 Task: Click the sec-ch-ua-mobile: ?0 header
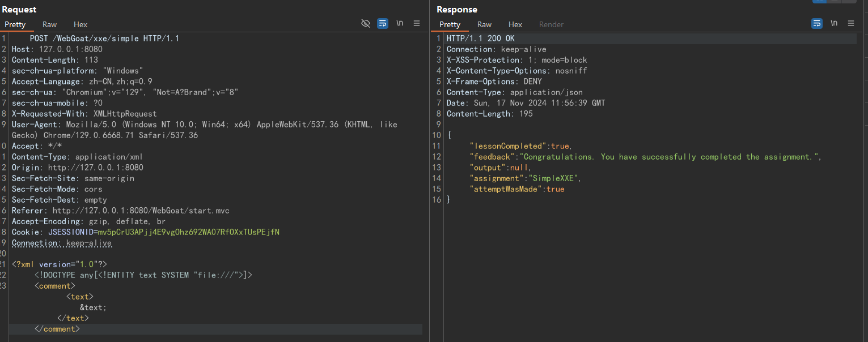(x=57, y=103)
